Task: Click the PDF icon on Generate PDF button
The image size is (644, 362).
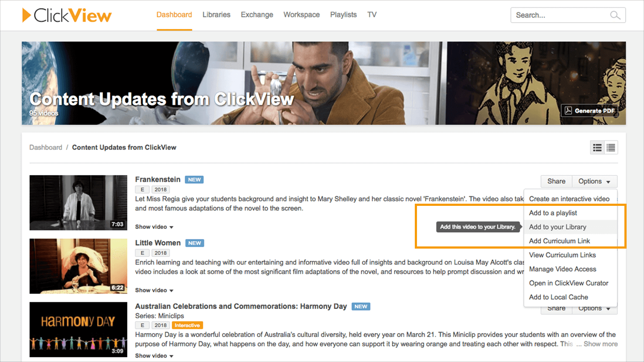Action: [568, 110]
